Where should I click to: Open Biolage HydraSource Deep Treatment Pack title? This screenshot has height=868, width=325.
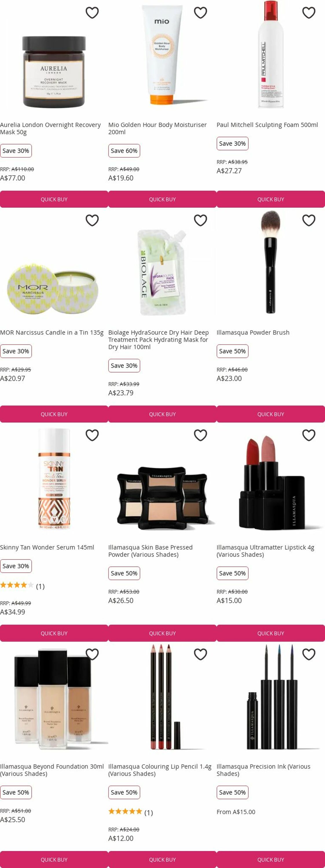(159, 339)
